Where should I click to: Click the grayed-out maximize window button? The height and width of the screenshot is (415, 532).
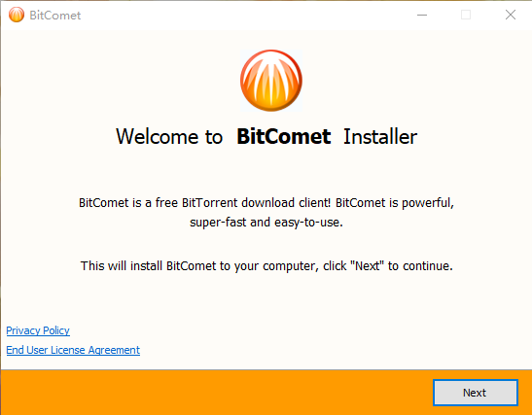[x=466, y=15]
